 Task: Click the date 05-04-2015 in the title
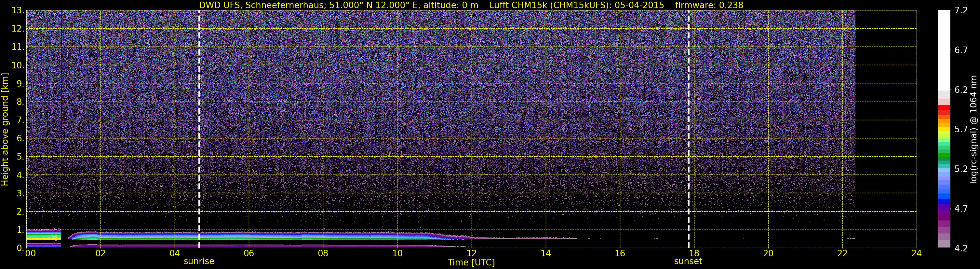point(639,5)
